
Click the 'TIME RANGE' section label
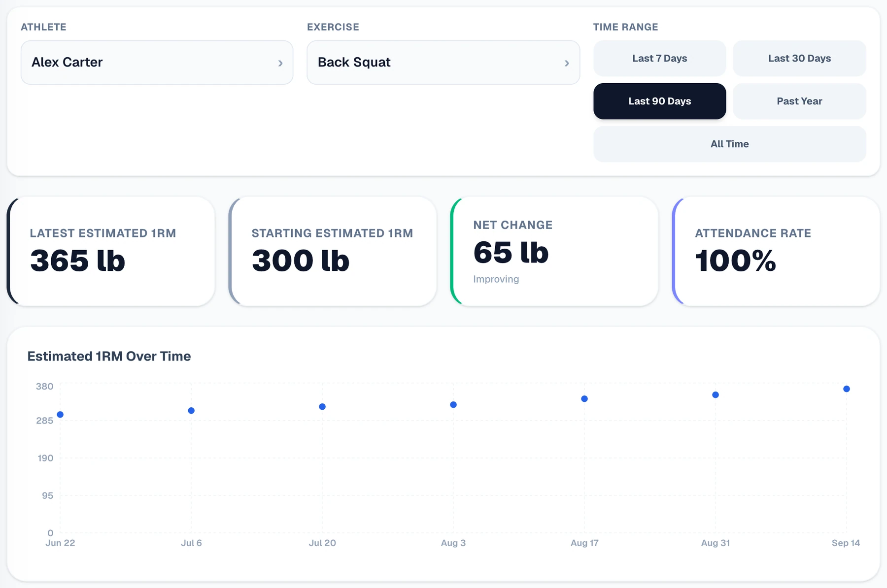625,27
